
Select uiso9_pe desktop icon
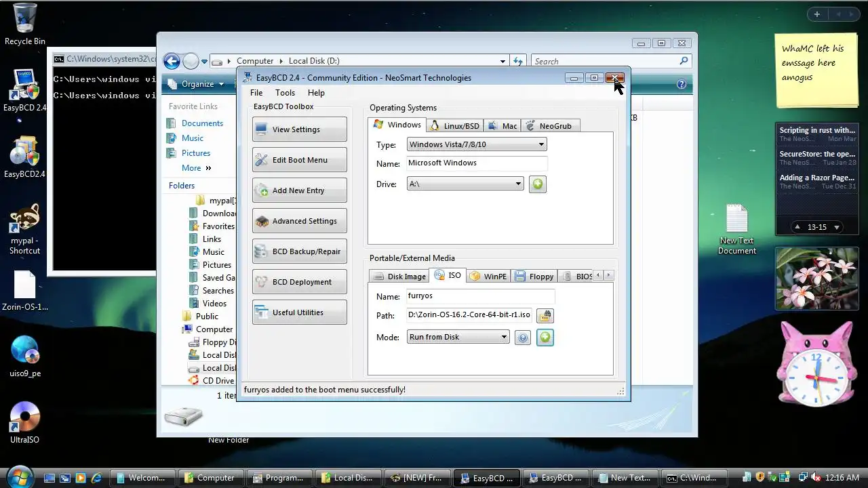[25, 356]
